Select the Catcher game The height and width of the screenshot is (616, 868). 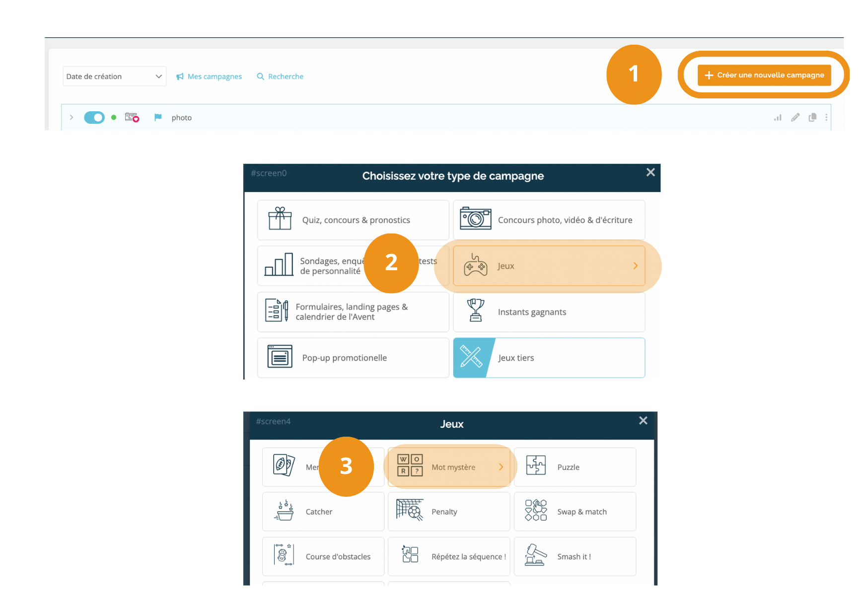click(323, 512)
